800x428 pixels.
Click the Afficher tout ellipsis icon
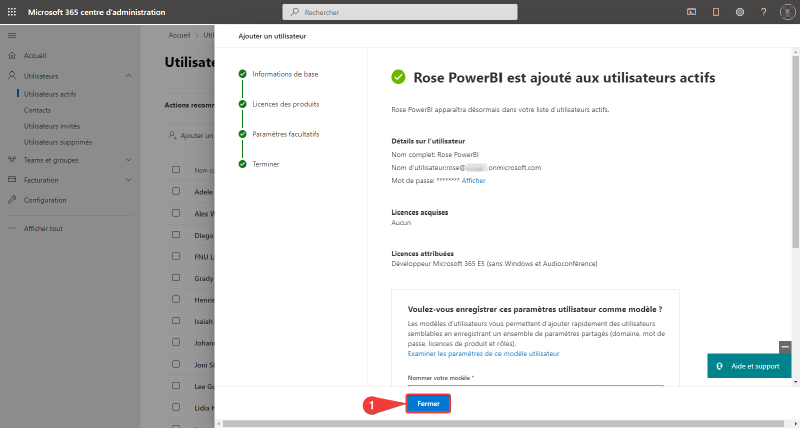click(12, 229)
